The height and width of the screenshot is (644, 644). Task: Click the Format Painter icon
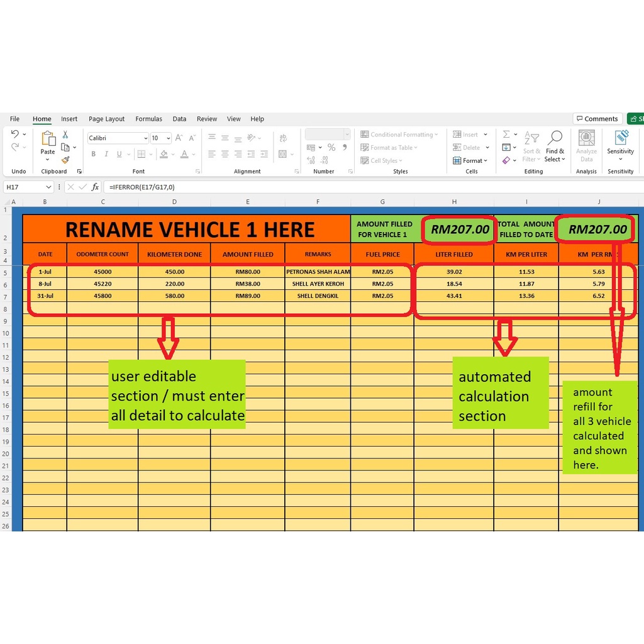(x=66, y=158)
